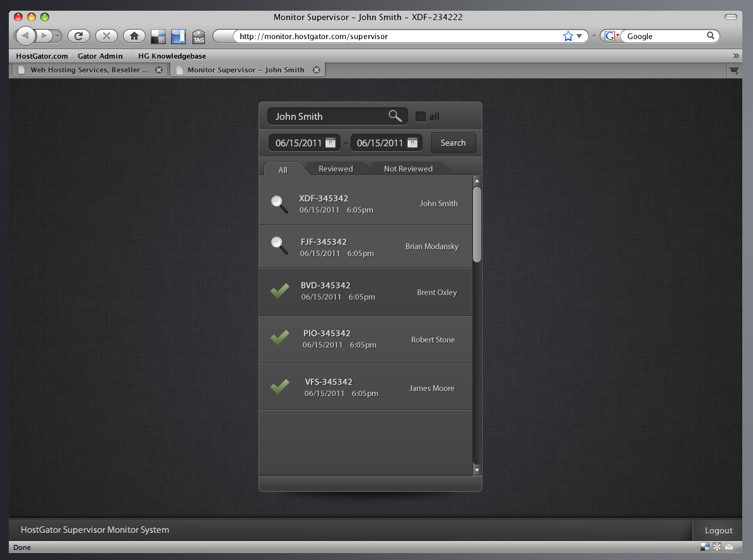Image resolution: width=753 pixels, height=560 pixels.
Task: Show more bookmarks via the double chevron
Action: (736, 55)
